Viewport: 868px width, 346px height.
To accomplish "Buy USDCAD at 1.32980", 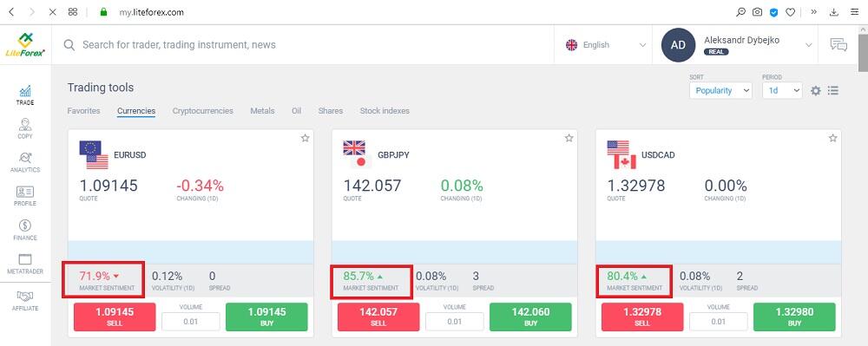I will click(794, 317).
